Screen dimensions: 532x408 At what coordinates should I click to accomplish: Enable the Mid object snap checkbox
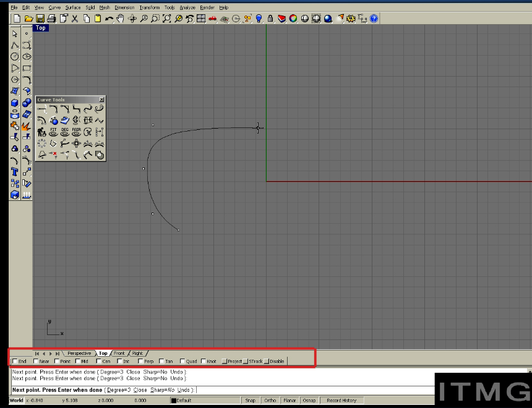(x=78, y=361)
